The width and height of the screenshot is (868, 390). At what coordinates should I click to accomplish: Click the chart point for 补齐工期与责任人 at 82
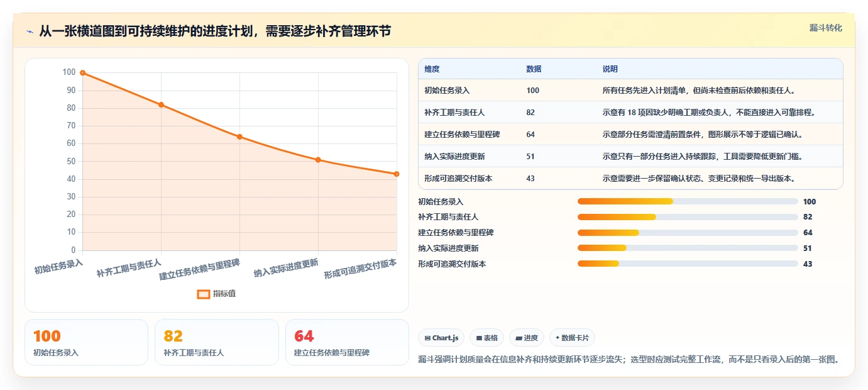[161, 104]
